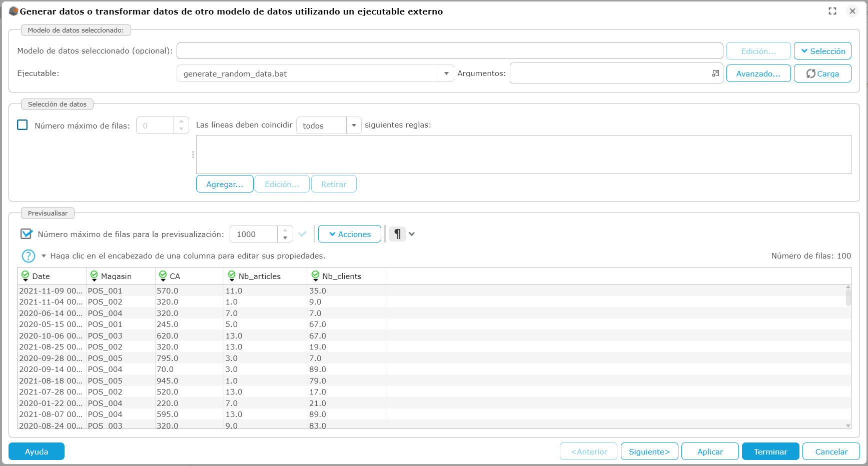868x466 pixels.
Task: Click the Magasin column header
Action: [121, 276]
